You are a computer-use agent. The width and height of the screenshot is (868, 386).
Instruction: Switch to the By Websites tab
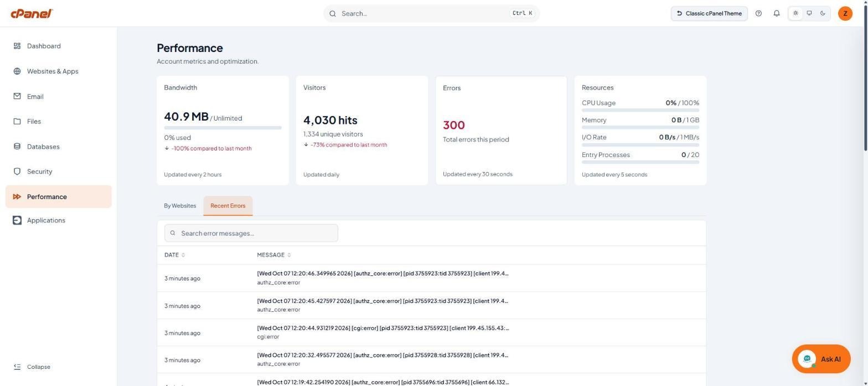click(x=180, y=206)
